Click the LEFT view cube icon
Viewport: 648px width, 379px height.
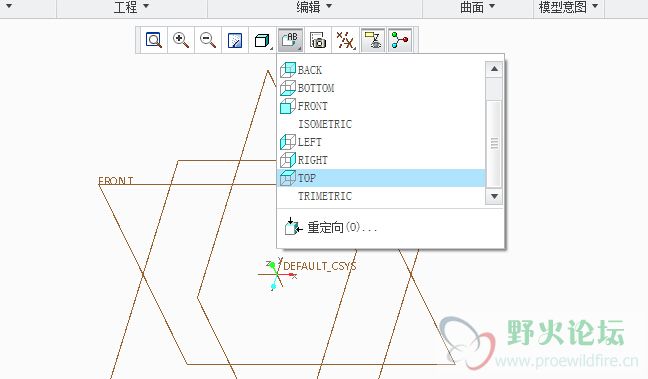click(x=288, y=142)
